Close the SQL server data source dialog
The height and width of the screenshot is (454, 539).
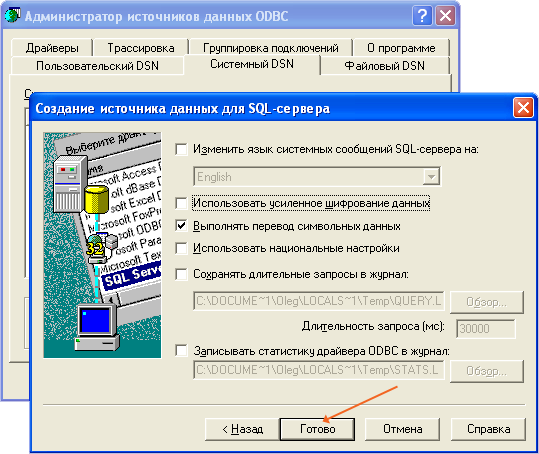pos(523,108)
